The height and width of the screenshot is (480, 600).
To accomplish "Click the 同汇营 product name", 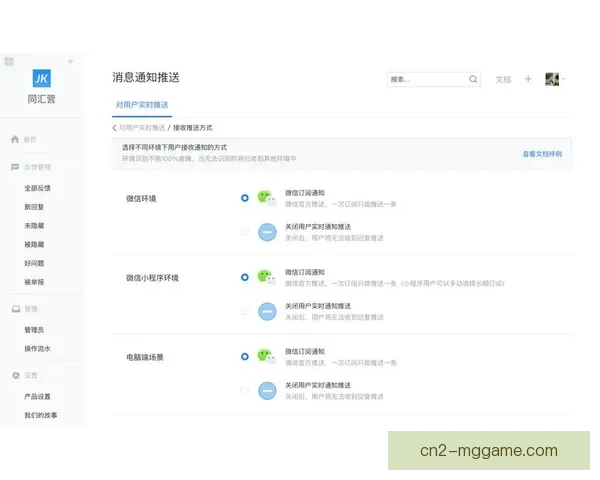I will pyautogui.click(x=41, y=99).
